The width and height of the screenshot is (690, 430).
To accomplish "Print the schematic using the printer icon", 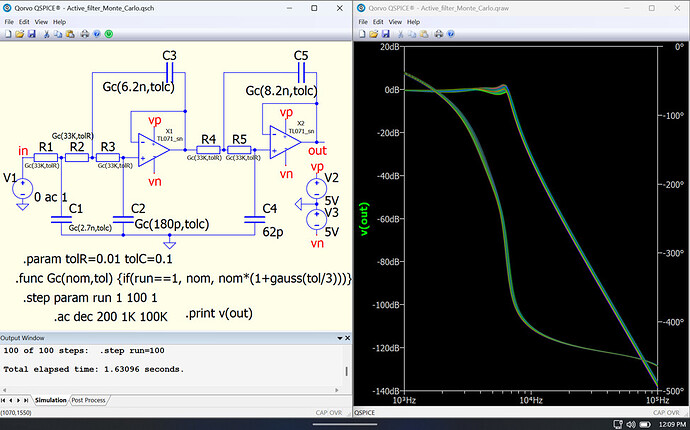I will [84, 34].
